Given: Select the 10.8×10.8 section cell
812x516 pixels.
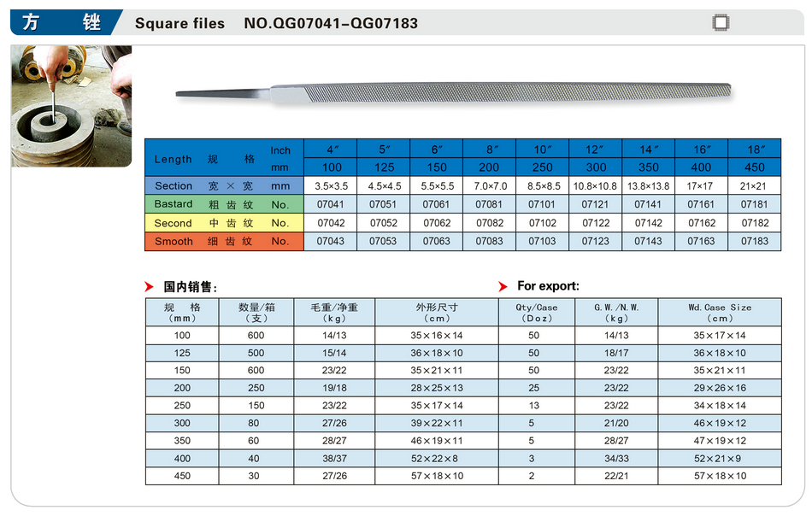Looking at the screenshot, I should [595, 185].
